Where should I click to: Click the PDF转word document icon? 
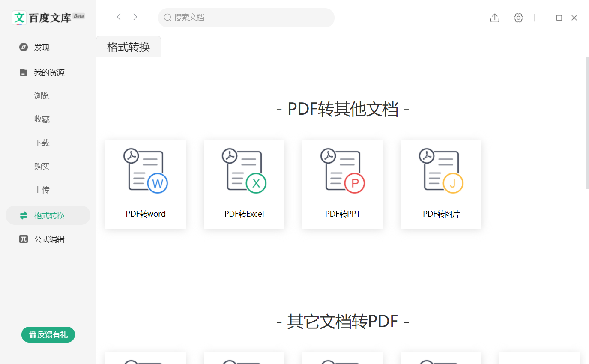pyautogui.click(x=146, y=170)
